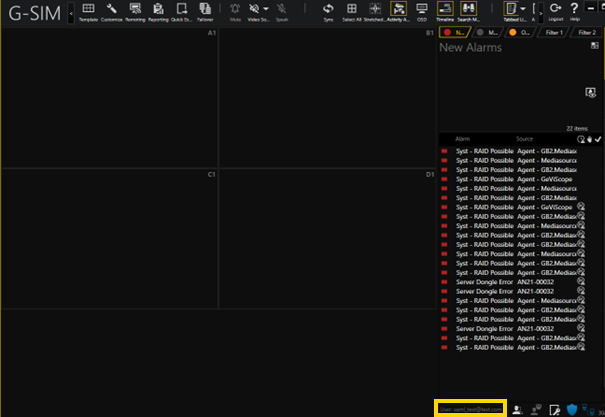The width and height of the screenshot is (605, 417).
Task: Click the Help question mark icon
Action: 575,10
